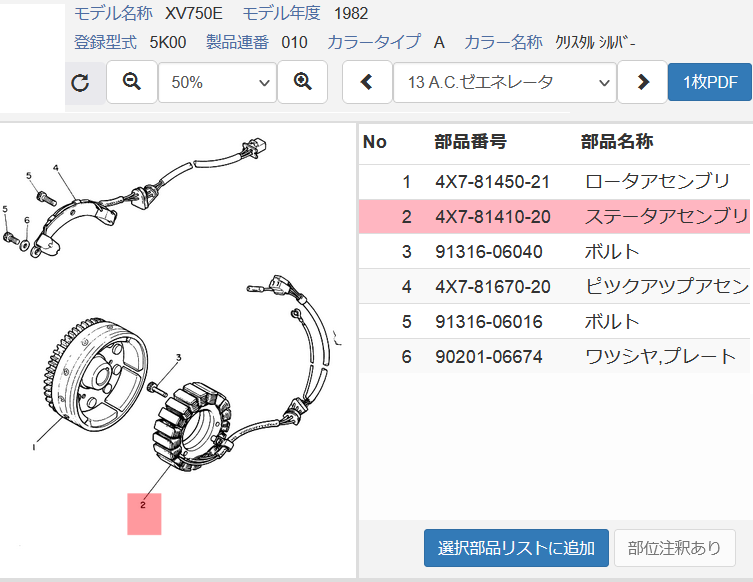This screenshot has width=753, height=582.
Task: Click the モデル年度 label
Action: click(x=281, y=13)
